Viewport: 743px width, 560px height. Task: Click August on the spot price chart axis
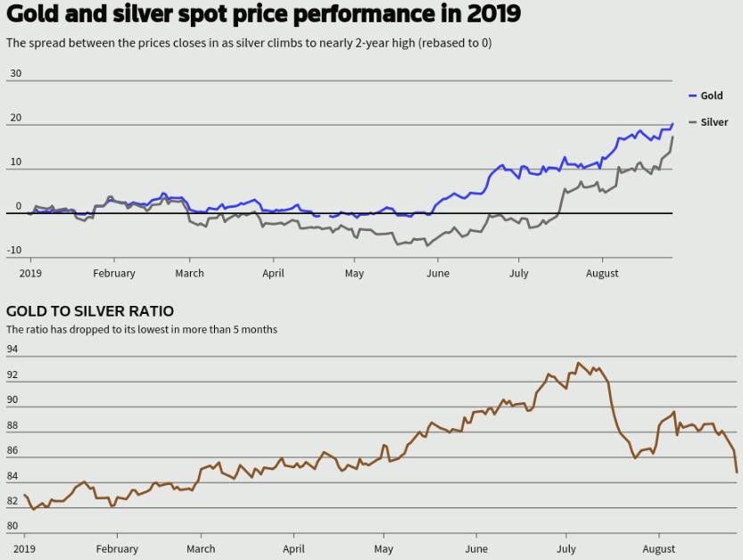[602, 273]
